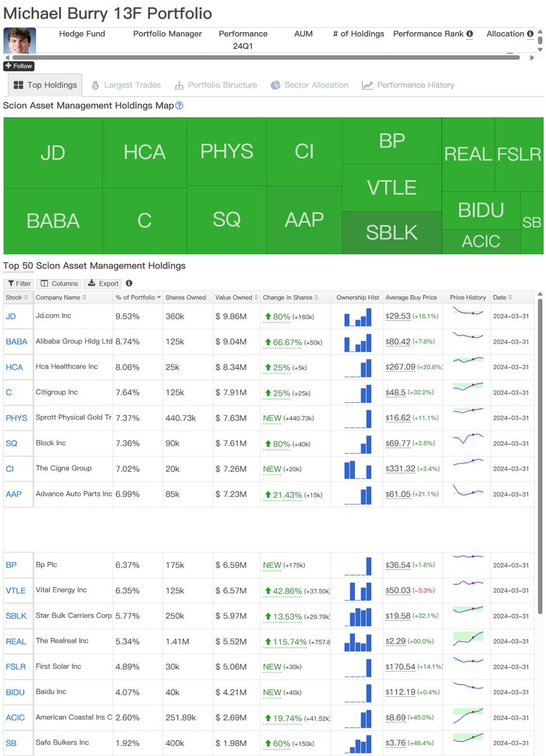Click the Export button

point(103,283)
